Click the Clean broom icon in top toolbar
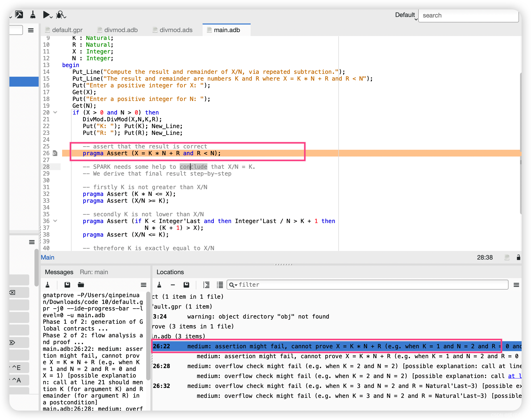Image resolution: width=531 pixels, height=420 pixels. click(x=33, y=15)
